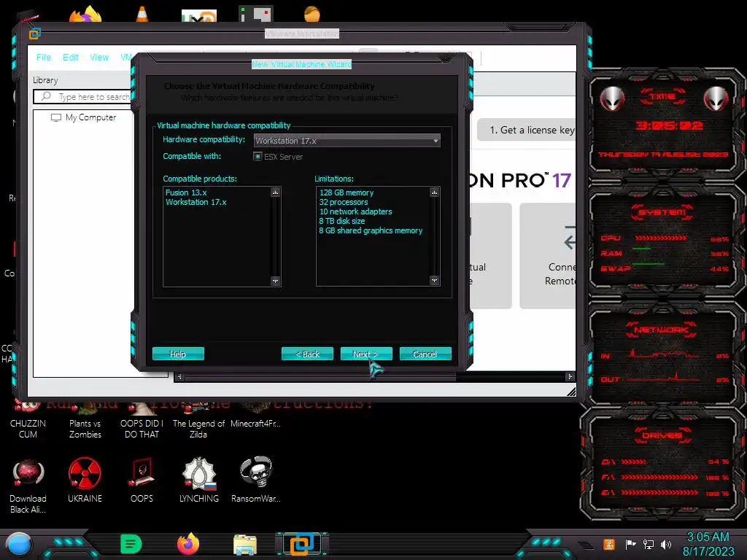Click 8 GB shared graphics memory entry
The image size is (747, 560).
coord(371,230)
